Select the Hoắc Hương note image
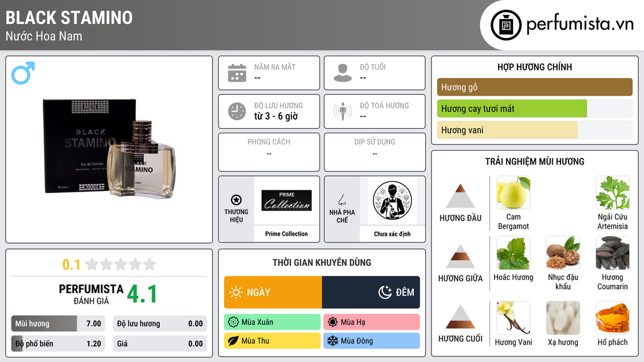The image size is (644, 362). coord(513,253)
